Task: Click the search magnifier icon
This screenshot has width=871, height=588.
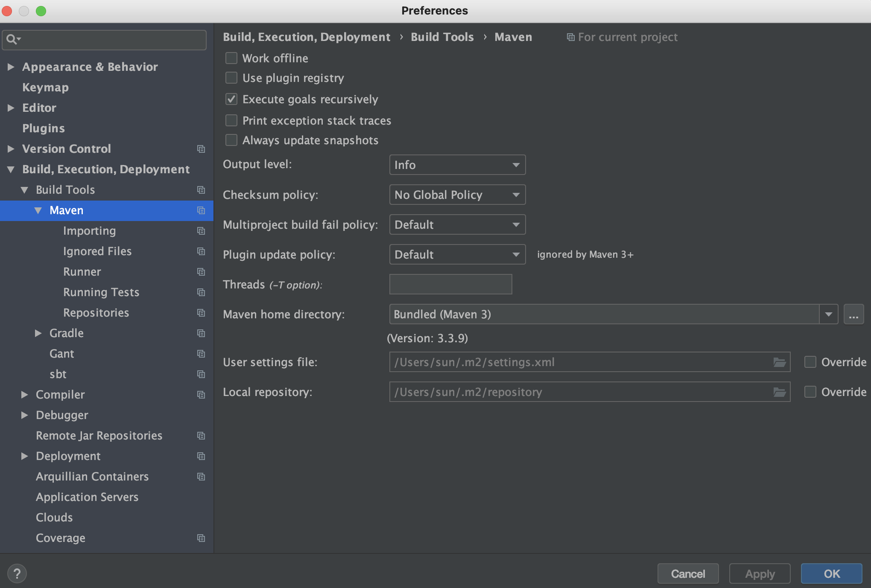Action: [x=12, y=40]
